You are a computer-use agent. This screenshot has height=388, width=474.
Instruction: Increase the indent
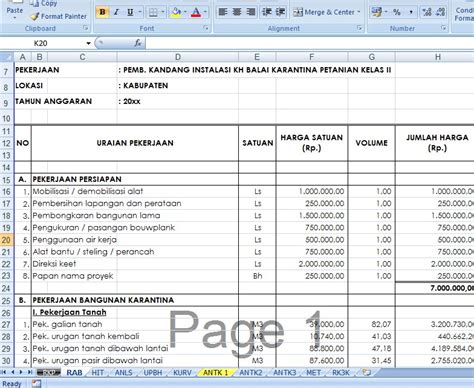click(x=280, y=12)
